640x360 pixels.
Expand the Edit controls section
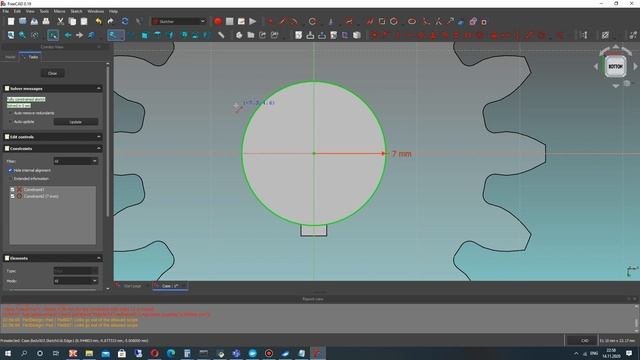(x=98, y=137)
